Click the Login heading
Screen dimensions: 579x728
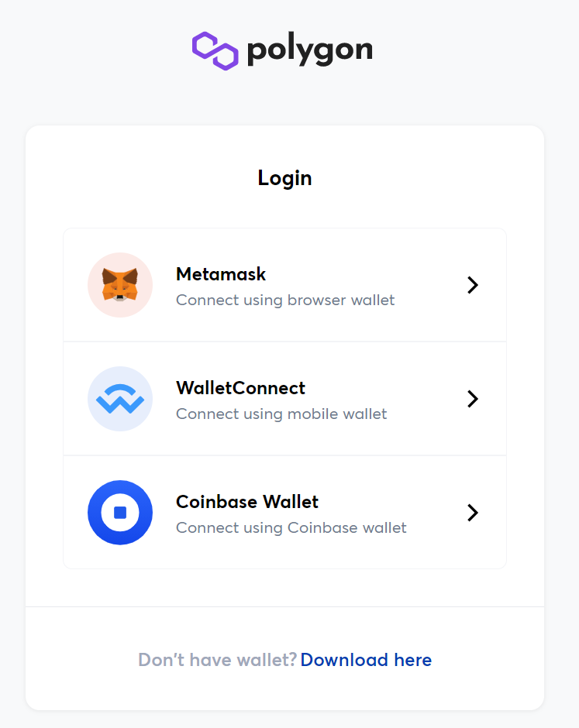[x=285, y=178]
